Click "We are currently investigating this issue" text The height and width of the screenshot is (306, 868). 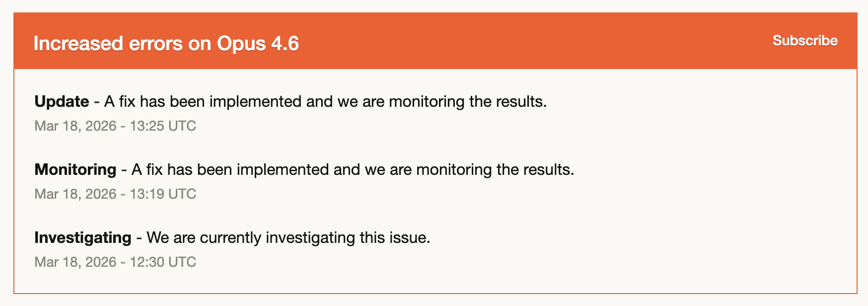288,237
